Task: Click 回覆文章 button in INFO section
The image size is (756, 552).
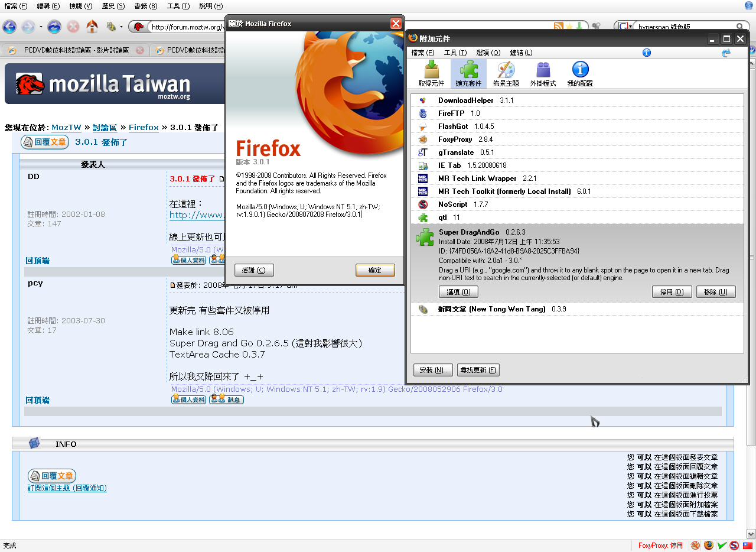Action: tap(52, 476)
